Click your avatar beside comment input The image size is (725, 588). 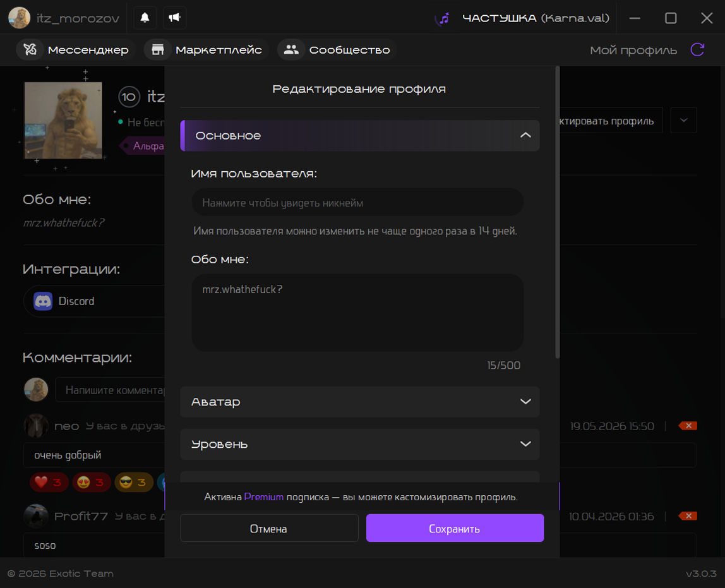(x=35, y=389)
